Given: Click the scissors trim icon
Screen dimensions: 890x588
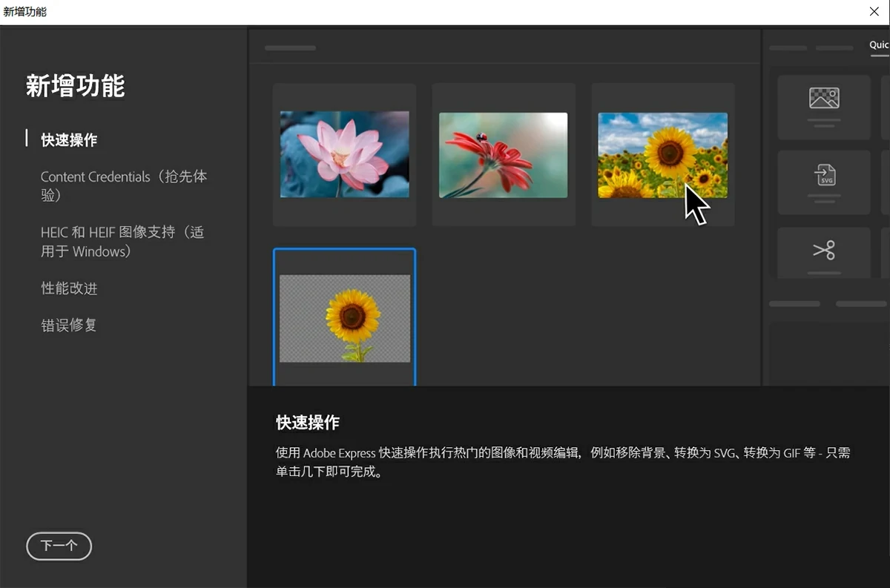Looking at the screenshot, I should point(823,251).
